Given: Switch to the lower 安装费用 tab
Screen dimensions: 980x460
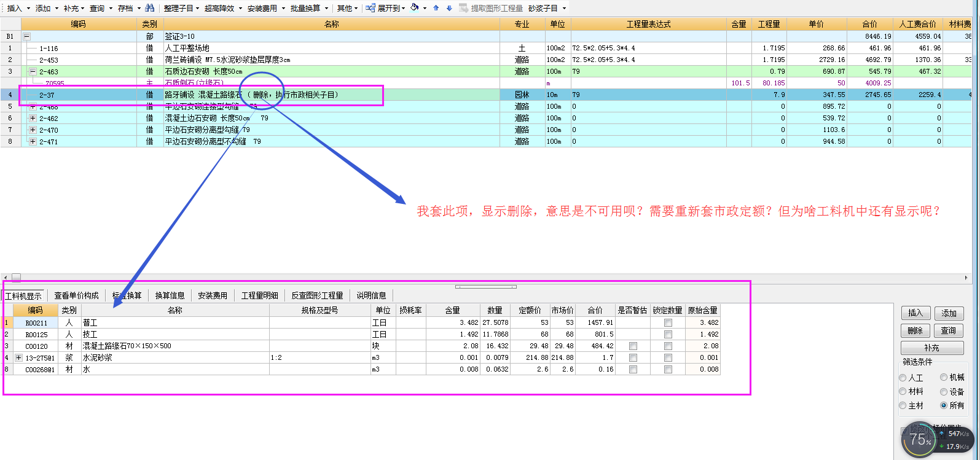Looking at the screenshot, I should pos(213,295).
